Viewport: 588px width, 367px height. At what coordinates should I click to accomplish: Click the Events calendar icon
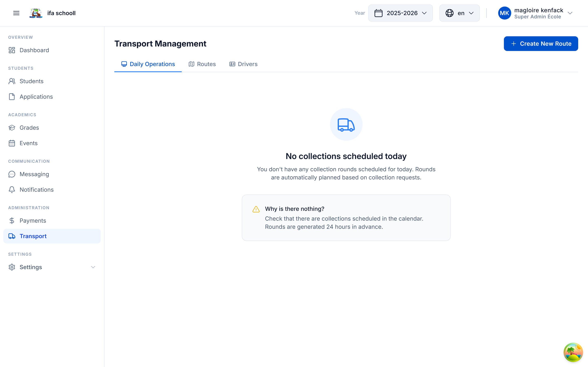point(12,143)
